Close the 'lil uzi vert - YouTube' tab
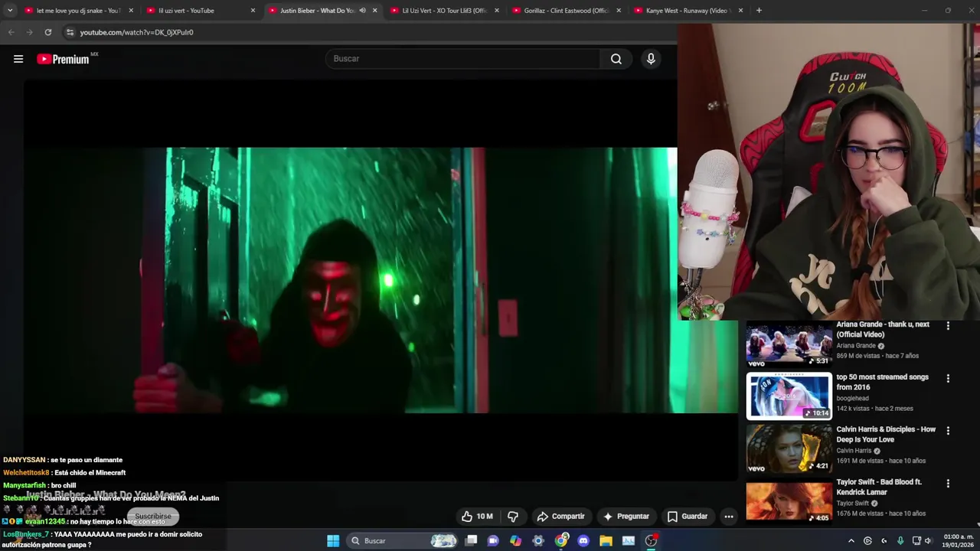The image size is (980, 551). [x=253, y=11]
